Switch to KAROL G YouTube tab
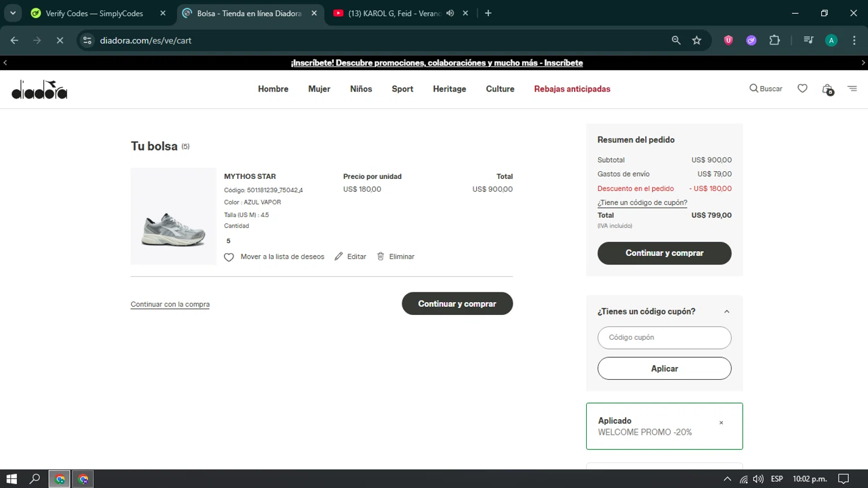The height and width of the screenshot is (488, 868). coord(395,13)
